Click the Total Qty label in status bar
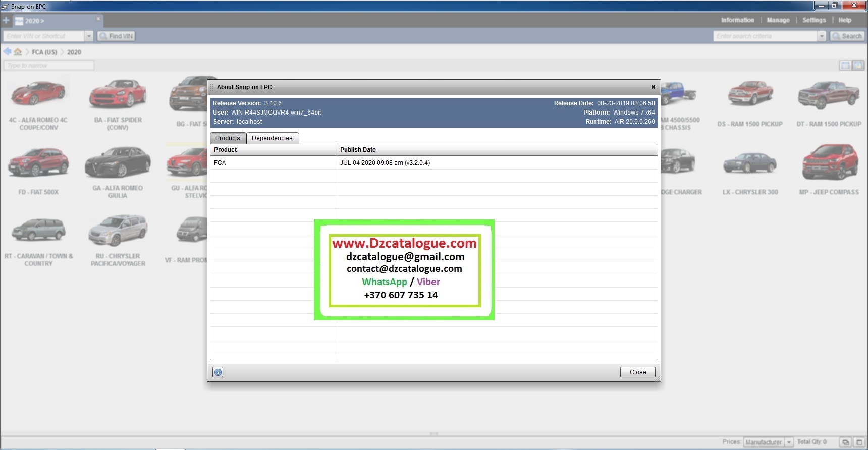The image size is (868, 450). (x=811, y=442)
